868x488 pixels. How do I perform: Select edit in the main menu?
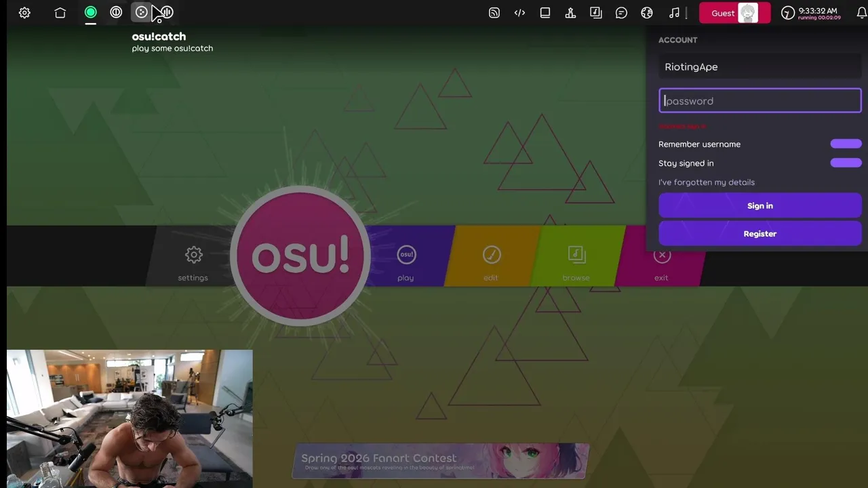tap(491, 263)
